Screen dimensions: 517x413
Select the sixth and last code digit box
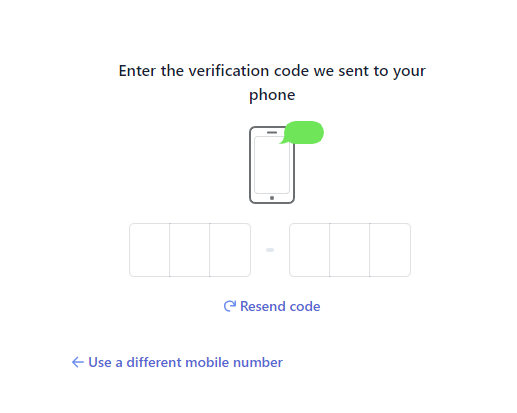tap(390, 250)
